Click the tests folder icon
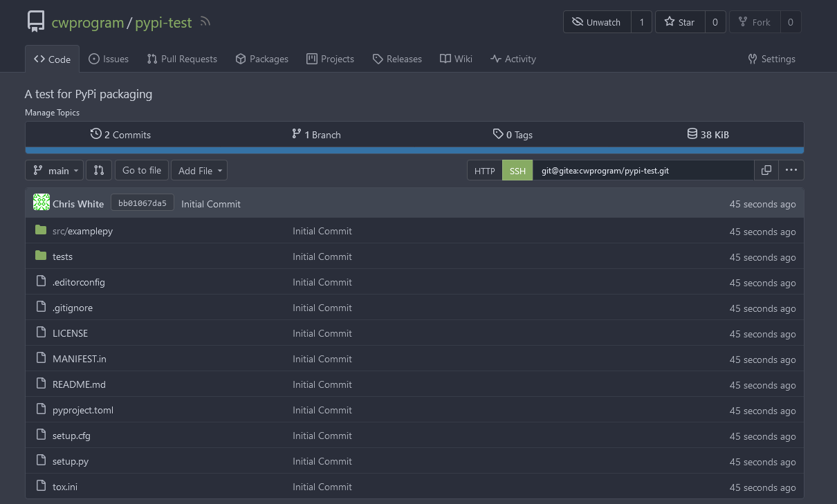This screenshot has height=504, width=837. click(x=41, y=256)
